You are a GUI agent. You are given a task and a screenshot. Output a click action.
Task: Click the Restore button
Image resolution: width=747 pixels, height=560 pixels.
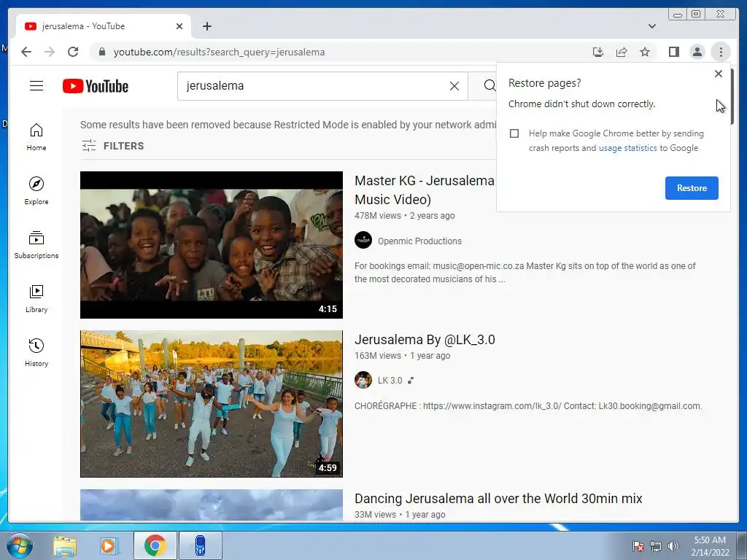pos(692,187)
